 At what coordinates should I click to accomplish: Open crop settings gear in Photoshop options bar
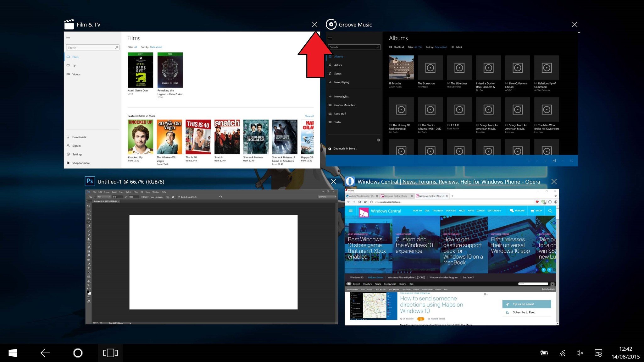[173, 197]
